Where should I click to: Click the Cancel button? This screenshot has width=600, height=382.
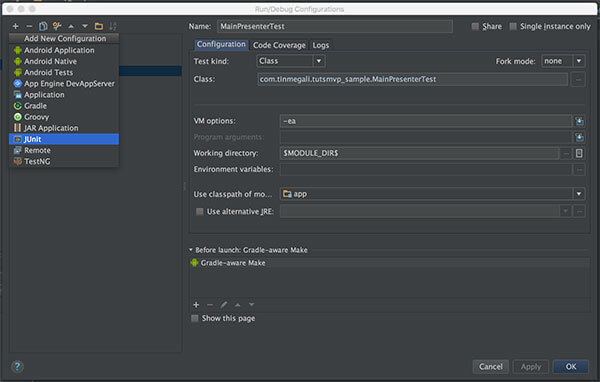(x=491, y=367)
